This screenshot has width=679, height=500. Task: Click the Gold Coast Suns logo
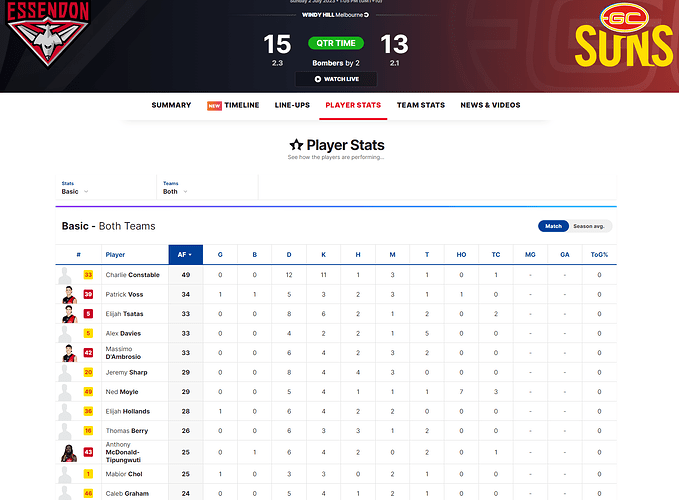(x=624, y=35)
